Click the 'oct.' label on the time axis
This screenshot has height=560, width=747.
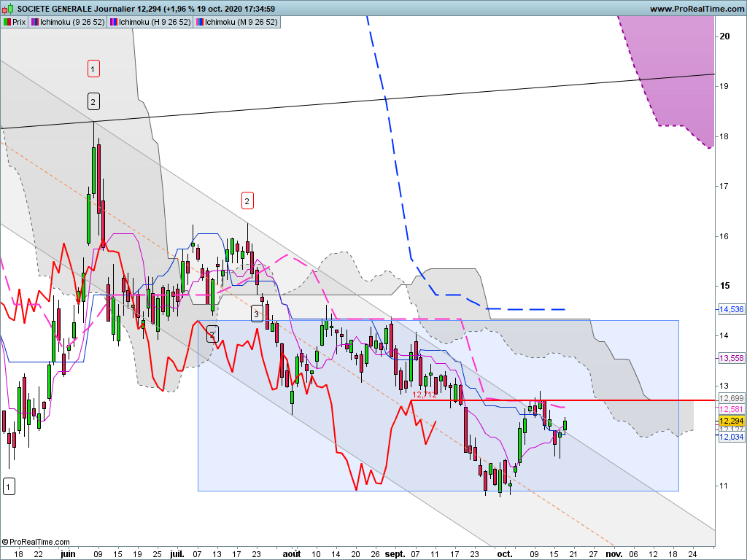pyautogui.click(x=505, y=554)
